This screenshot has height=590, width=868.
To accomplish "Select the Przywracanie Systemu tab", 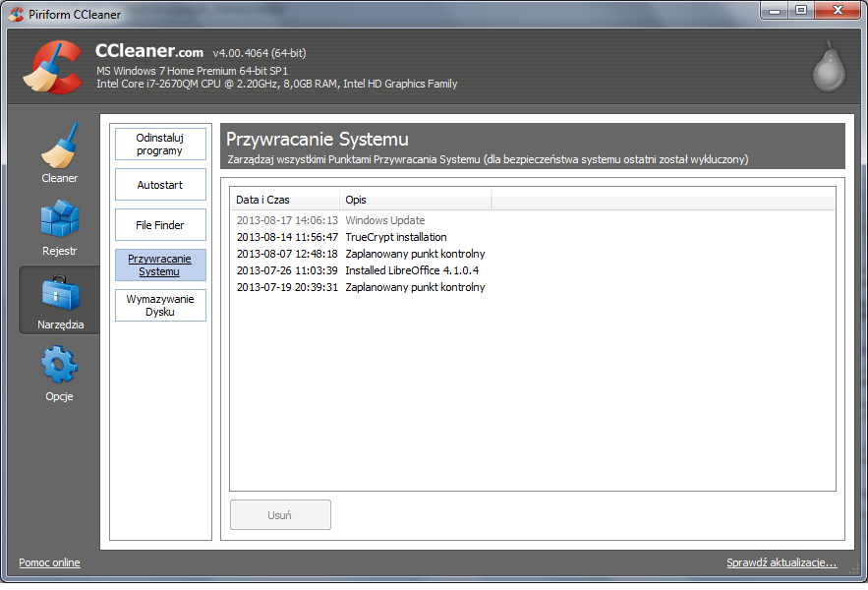I will [160, 265].
